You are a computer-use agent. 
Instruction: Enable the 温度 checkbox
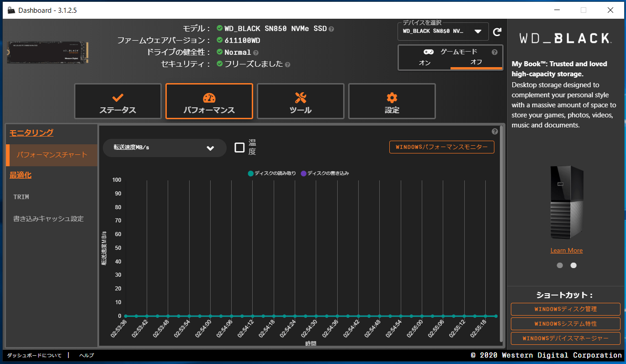tap(239, 148)
